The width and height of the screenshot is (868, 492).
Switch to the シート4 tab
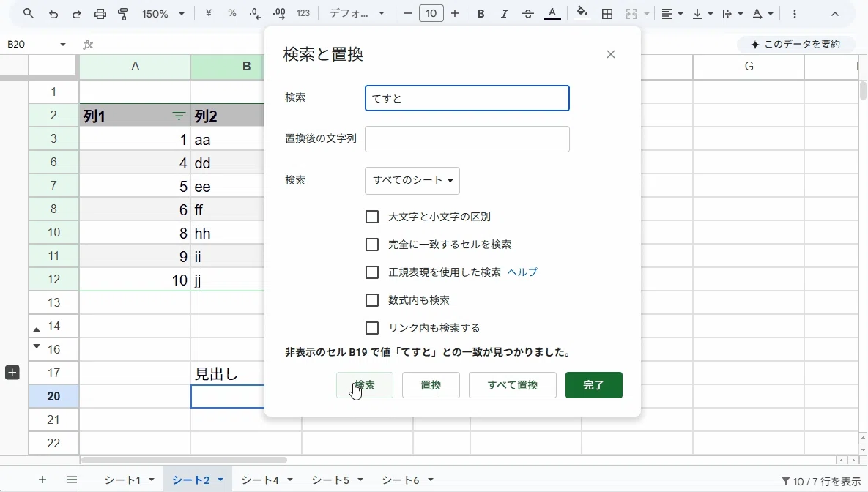click(x=259, y=480)
